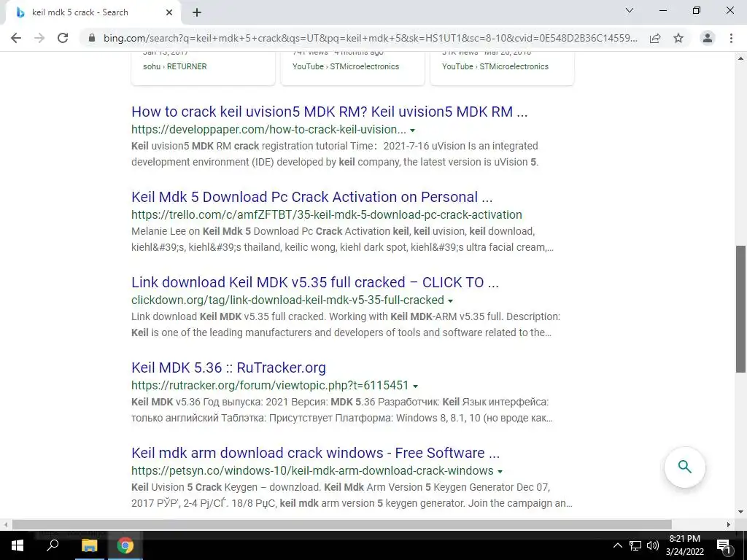Close the 'keil mdk 5 crack - Search' tab
747x560 pixels.
169,13
